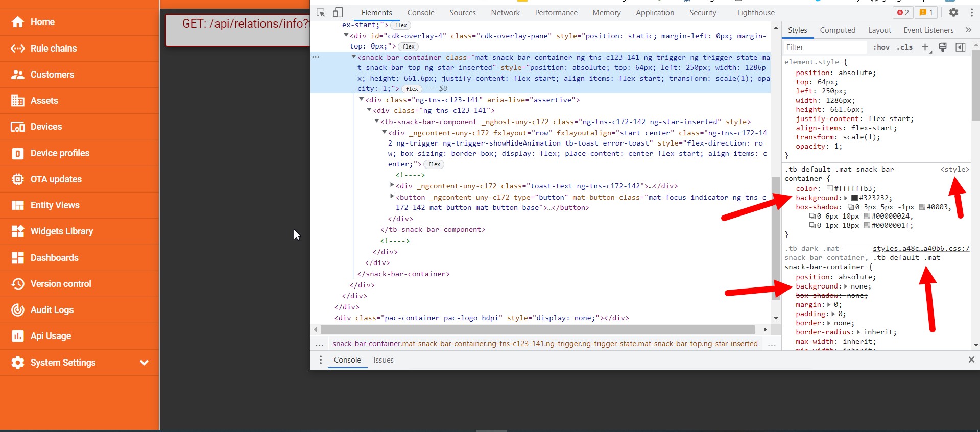Click the Customers people icon
Image resolution: width=980 pixels, height=432 pixels.
18,75
